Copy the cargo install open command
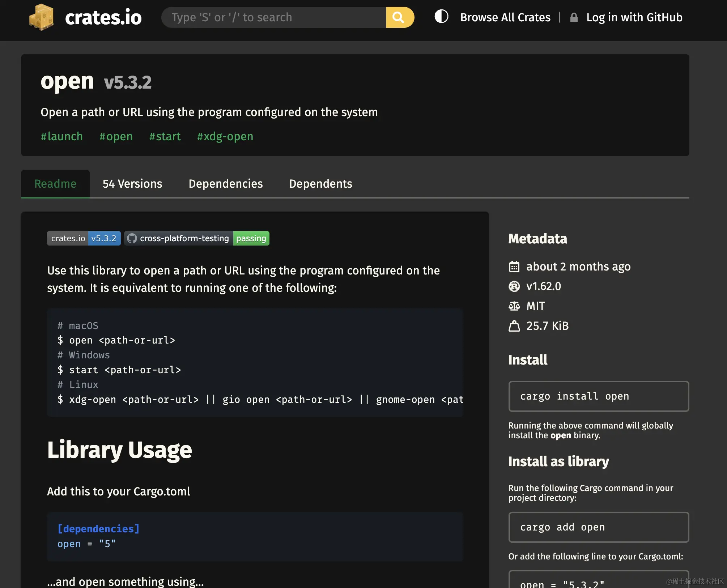The width and height of the screenshot is (727, 588). (x=598, y=396)
